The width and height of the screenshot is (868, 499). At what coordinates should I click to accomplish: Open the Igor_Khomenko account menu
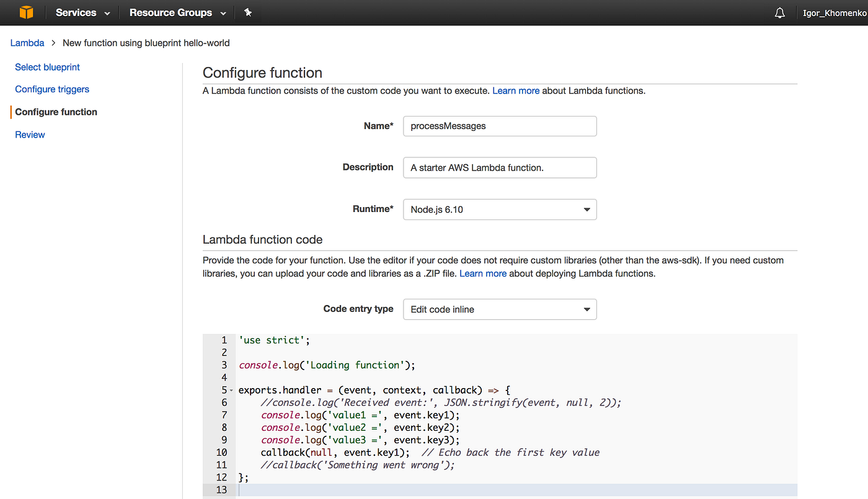click(834, 12)
